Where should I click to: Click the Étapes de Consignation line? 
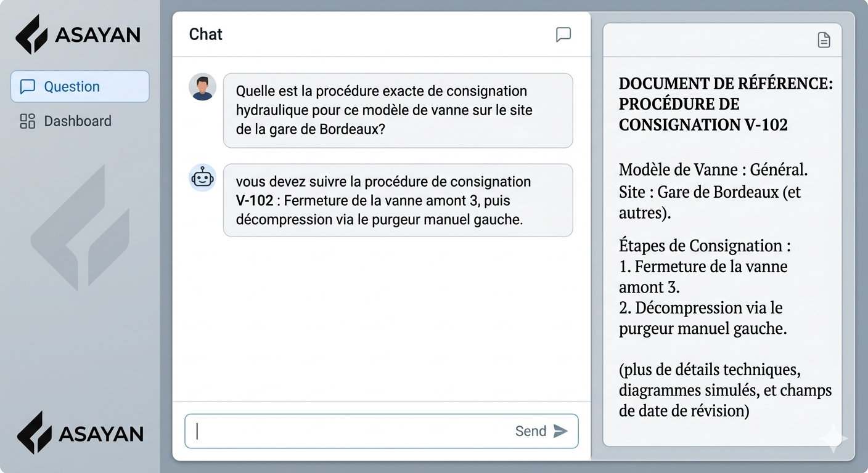coord(705,246)
